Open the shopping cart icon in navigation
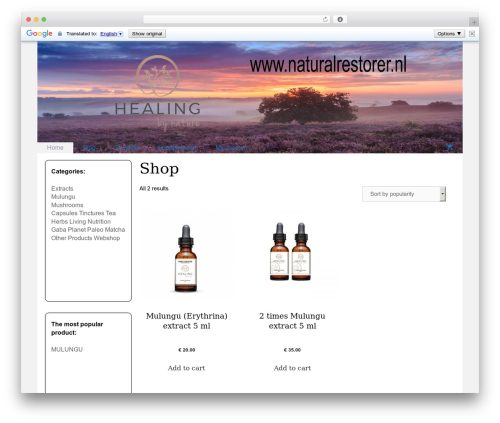This screenshot has height=423, width=500. click(450, 147)
